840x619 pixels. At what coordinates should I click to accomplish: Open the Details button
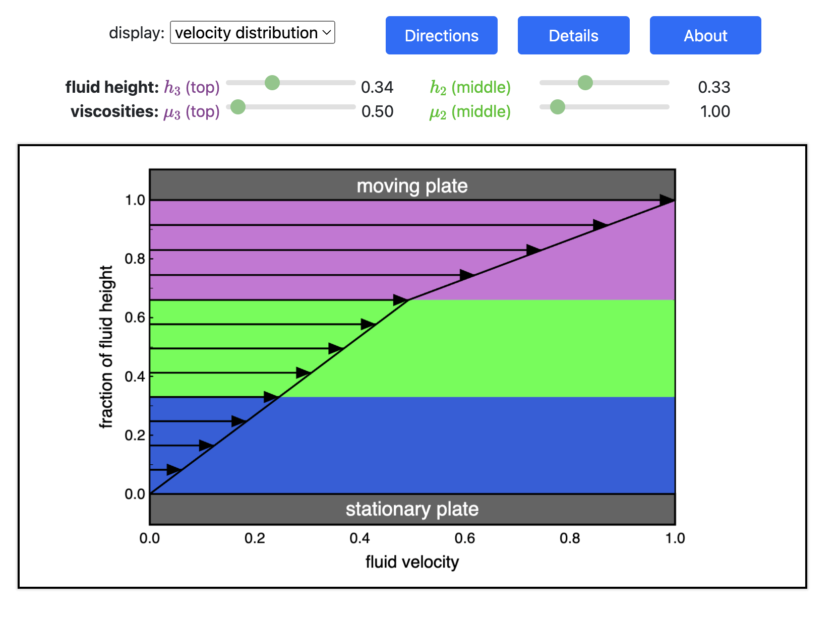pyautogui.click(x=573, y=35)
